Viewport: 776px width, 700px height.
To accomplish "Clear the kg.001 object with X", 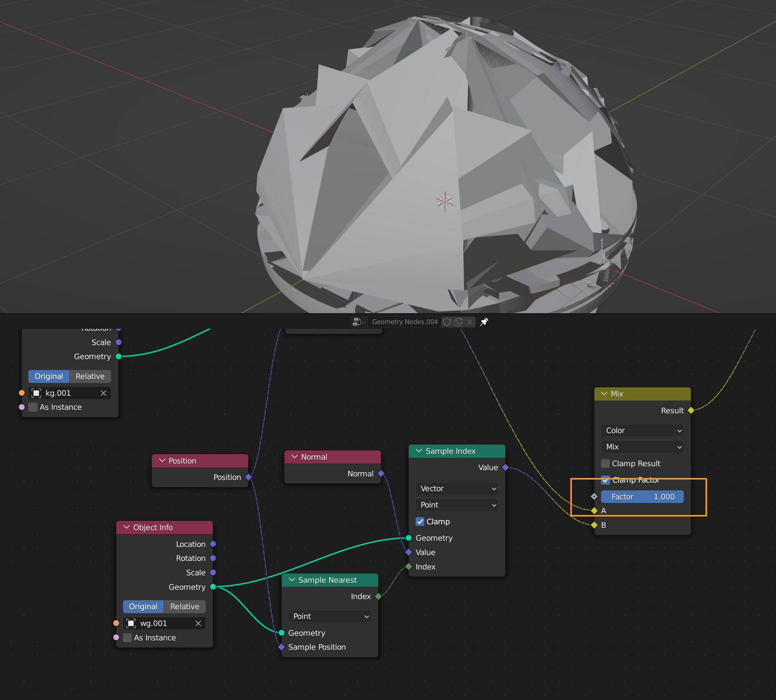I will pos(104,393).
